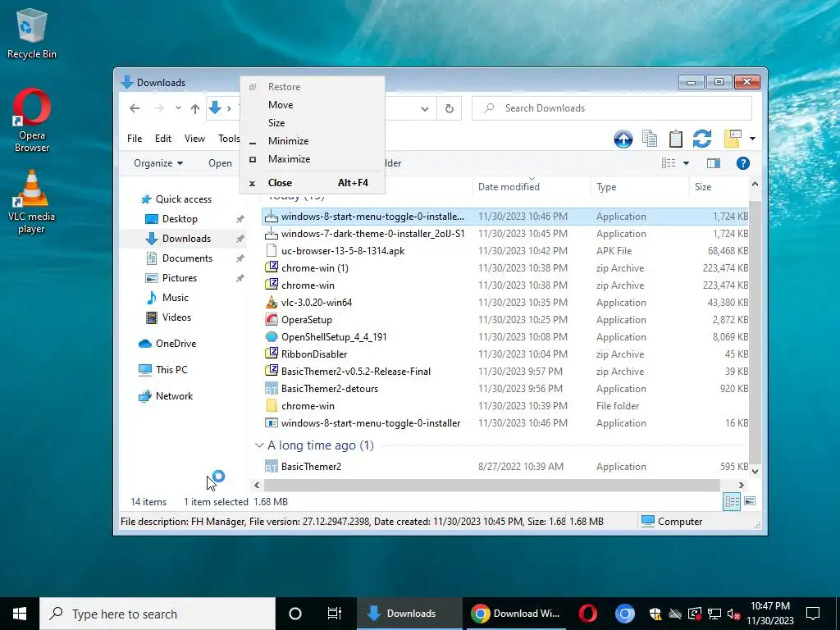Select the chrome-win file folder icon
Viewport: 840px width, 630px height.
pyautogui.click(x=272, y=406)
